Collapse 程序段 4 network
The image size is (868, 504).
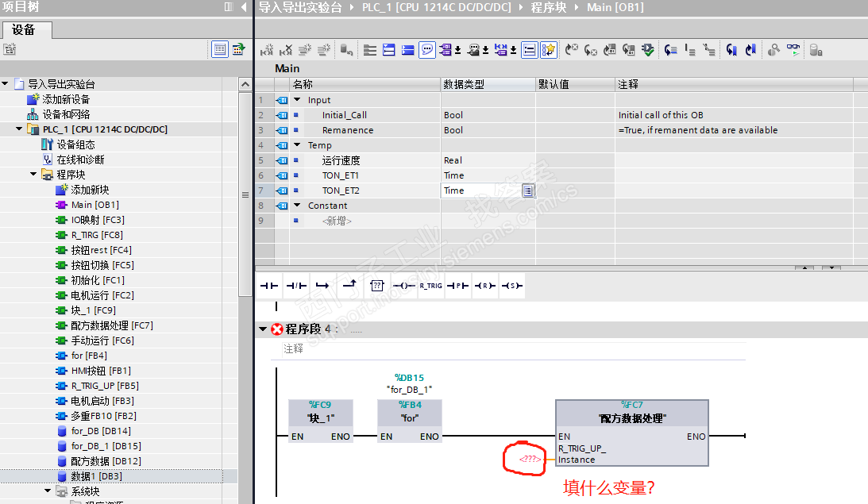[263, 329]
